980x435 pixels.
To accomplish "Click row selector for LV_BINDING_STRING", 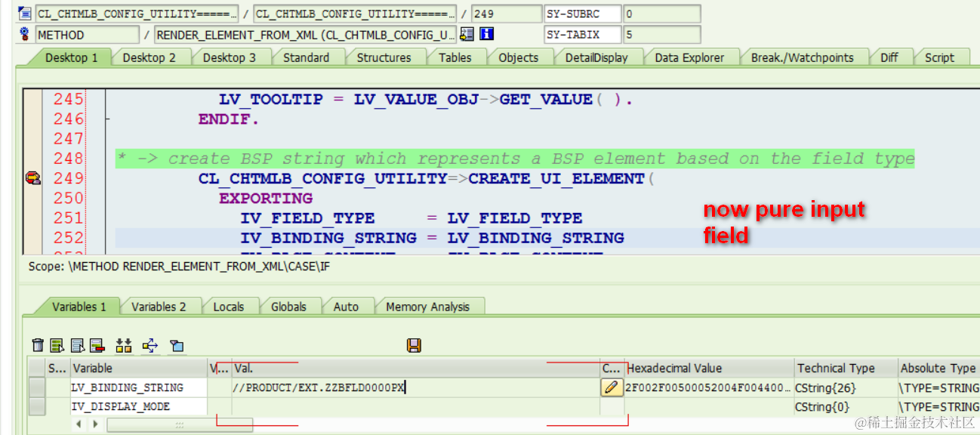I will (37, 387).
